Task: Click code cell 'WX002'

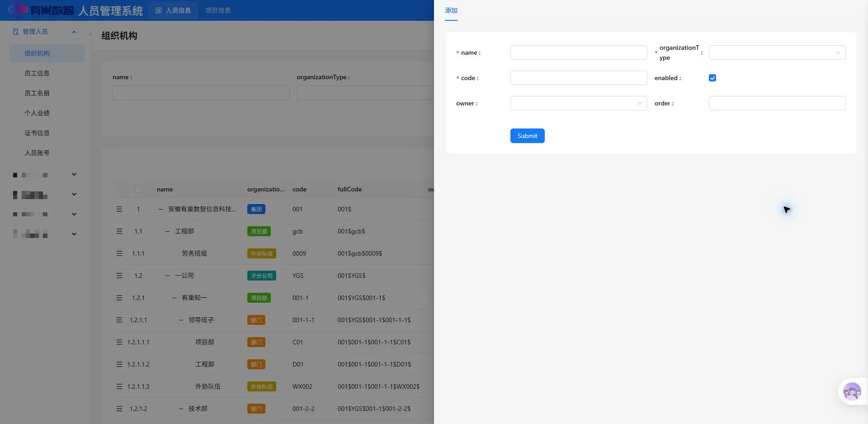Action: (x=302, y=386)
